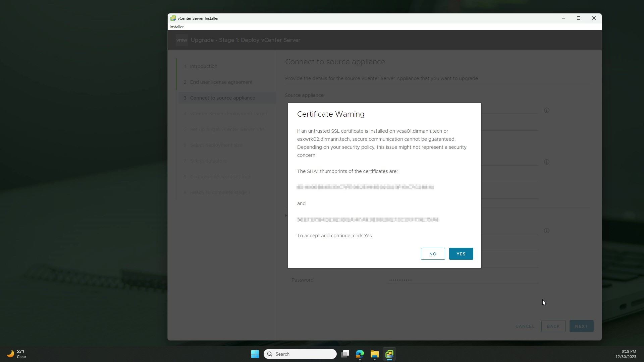Click the vmw logo in header

pos(181,40)
